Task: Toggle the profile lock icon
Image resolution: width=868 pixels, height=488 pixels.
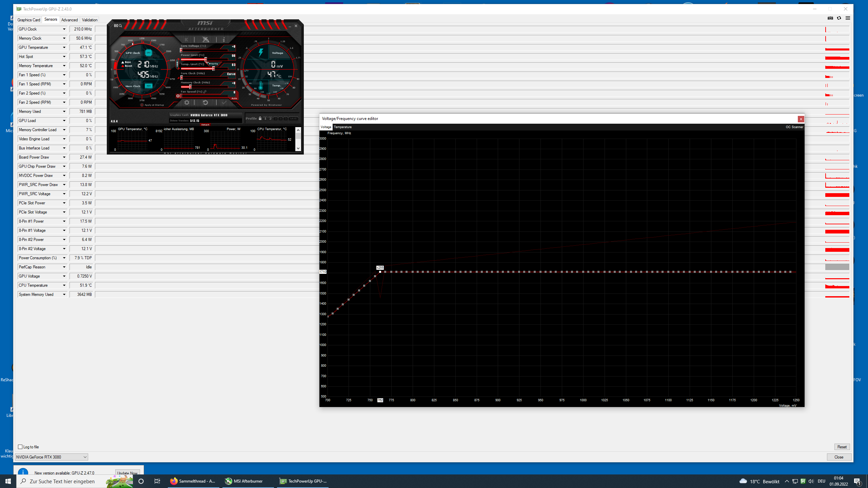Action: click(260, 119)
